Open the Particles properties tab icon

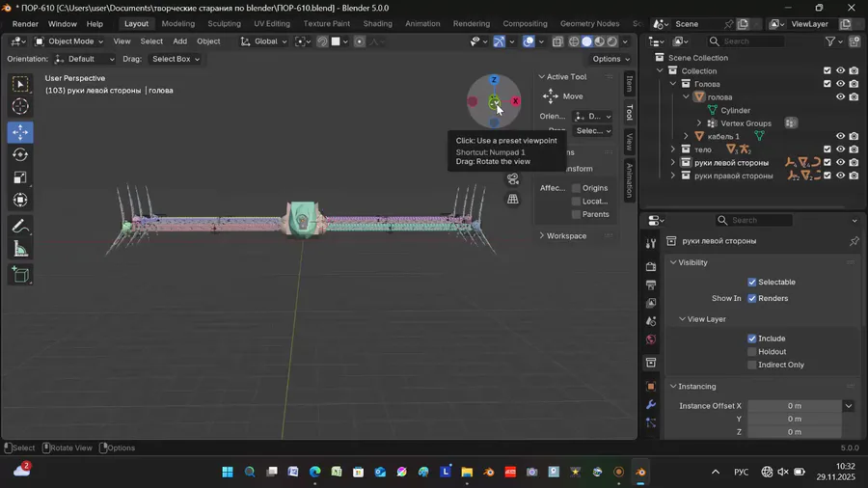[651, 422]
